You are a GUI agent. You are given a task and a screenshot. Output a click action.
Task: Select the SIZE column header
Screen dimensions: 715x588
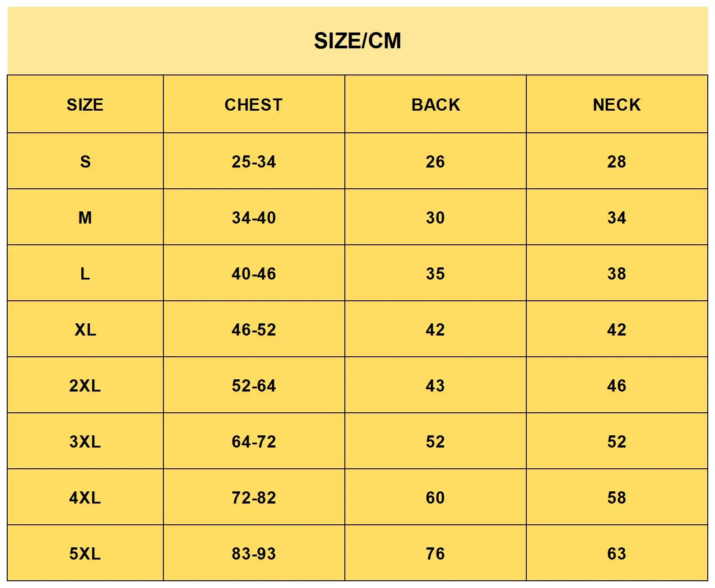pos(85,105)
